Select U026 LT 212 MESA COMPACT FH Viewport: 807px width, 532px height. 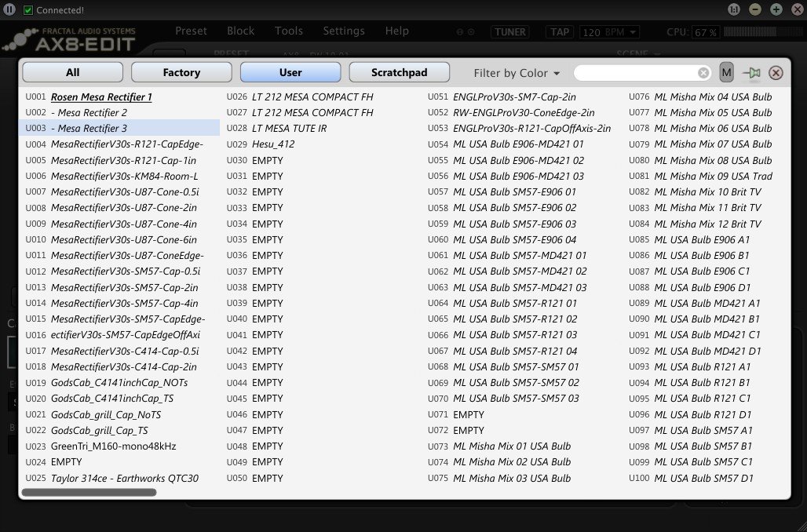(320, 97)
